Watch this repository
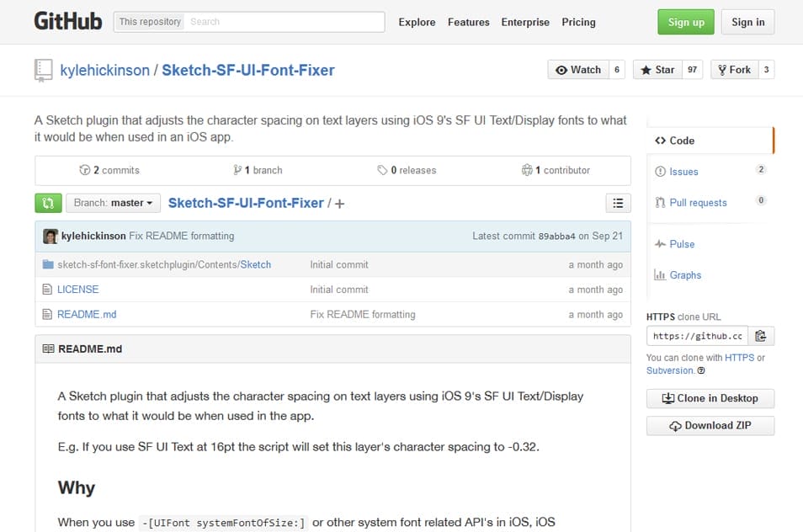The height and width of the screenshot is (532, 803). 579,70
